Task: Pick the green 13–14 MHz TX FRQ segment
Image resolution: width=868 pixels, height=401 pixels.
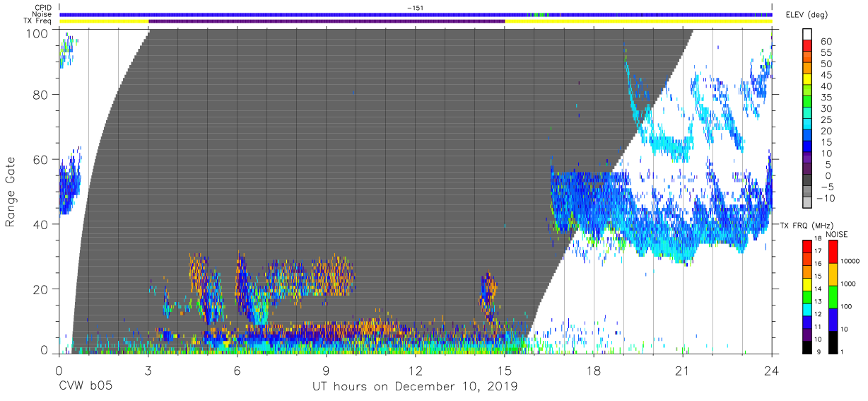Action: [x=807, y=296]
